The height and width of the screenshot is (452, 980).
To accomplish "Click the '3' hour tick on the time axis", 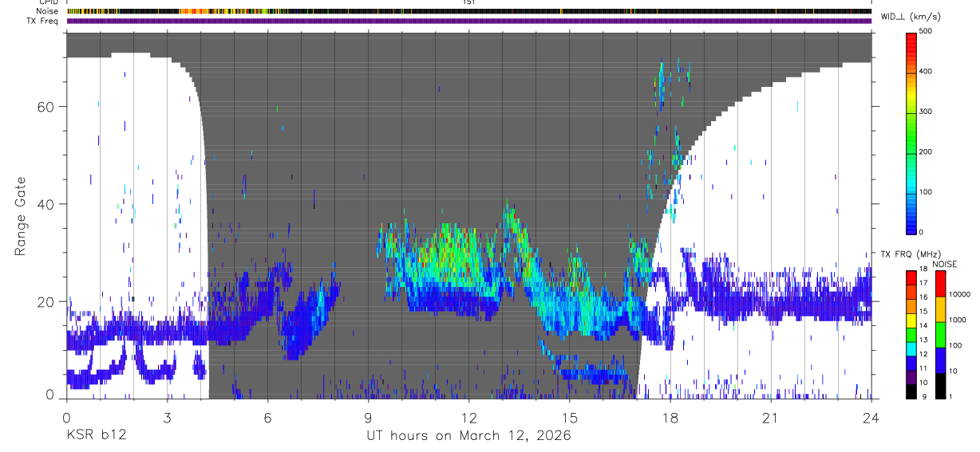I will [166, 418].
